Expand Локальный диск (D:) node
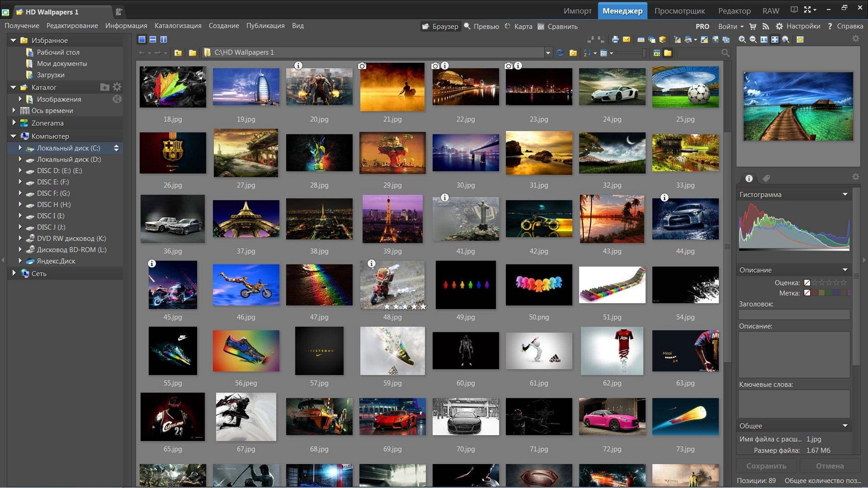 click(x=20, y=159)
